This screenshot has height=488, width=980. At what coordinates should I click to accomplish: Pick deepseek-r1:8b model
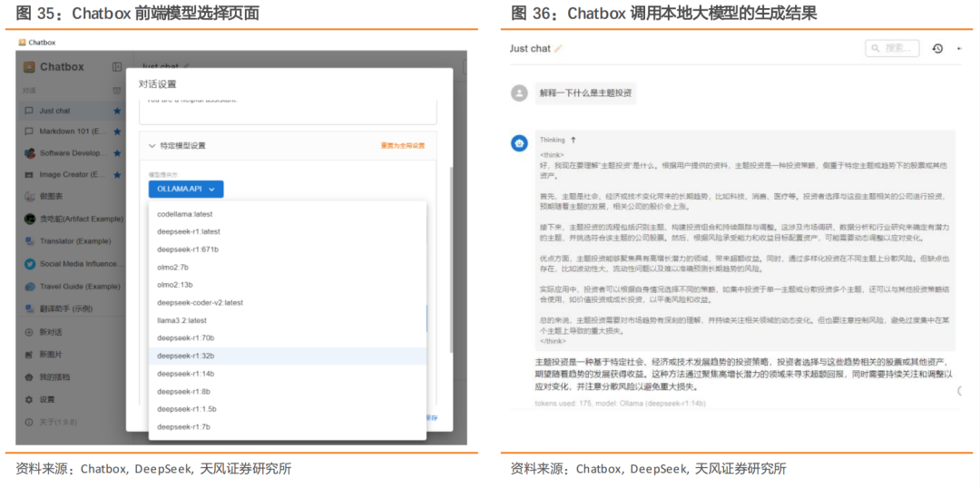(x=288, y=391)
